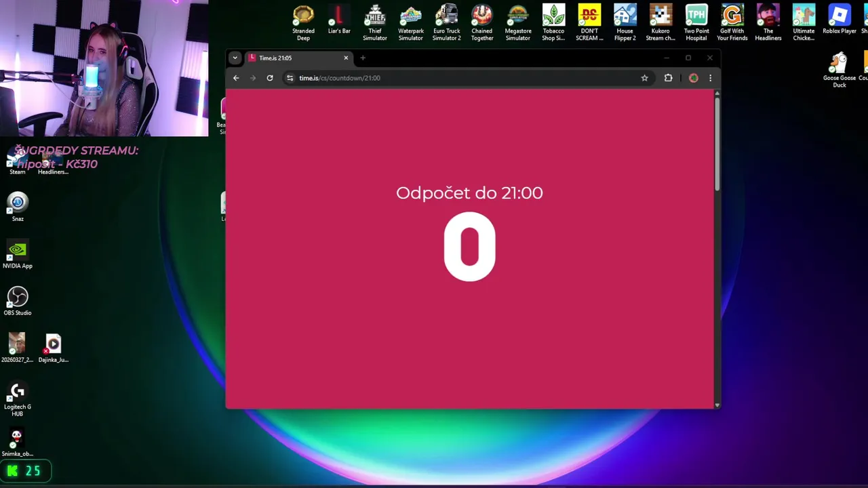868x488 pixels.
Task: Select Megastore Simulator icon
Action: [518, 22]
